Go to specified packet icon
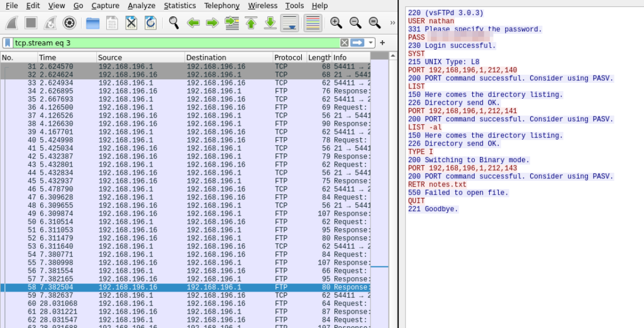 (x=231, y=23)
